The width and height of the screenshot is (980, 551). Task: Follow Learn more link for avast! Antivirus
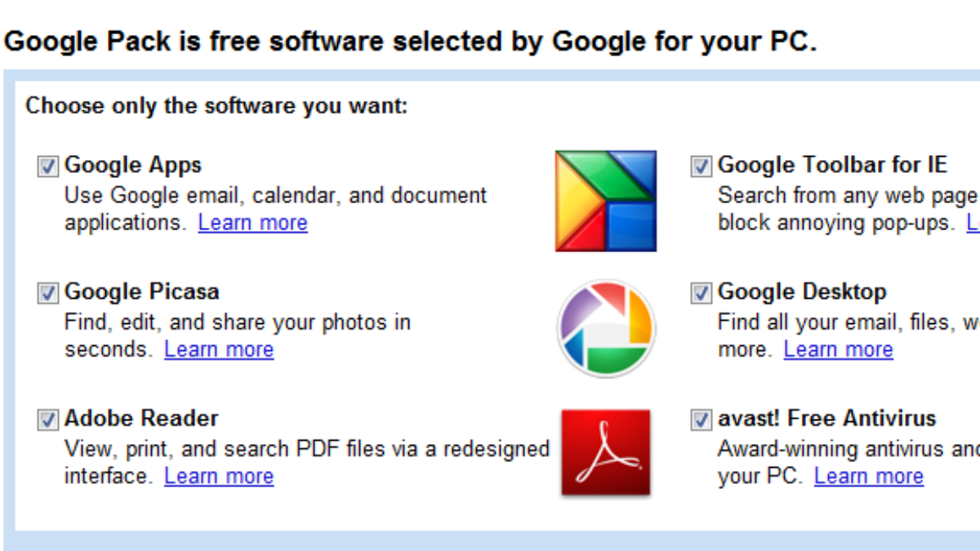coord(869,476)
